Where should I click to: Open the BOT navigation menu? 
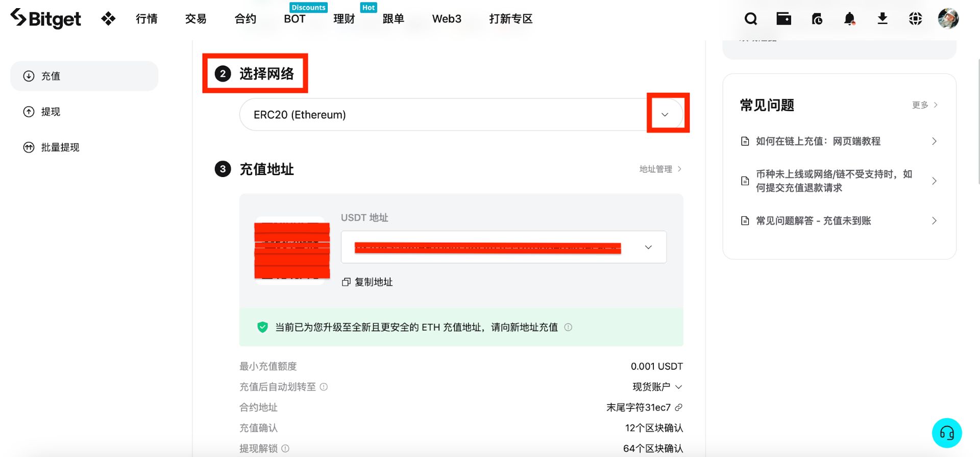coord(295,19)
